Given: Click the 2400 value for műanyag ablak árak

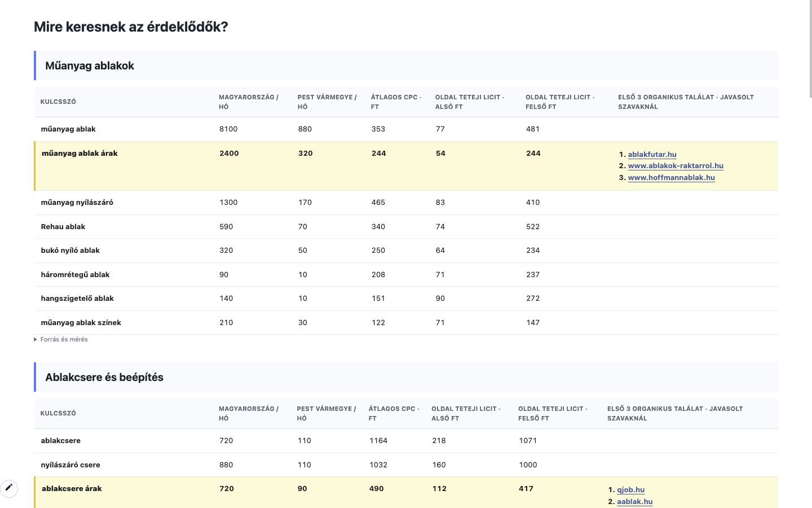Looking at the screenshot, I should pyautogui.click(x=229, y=153).
